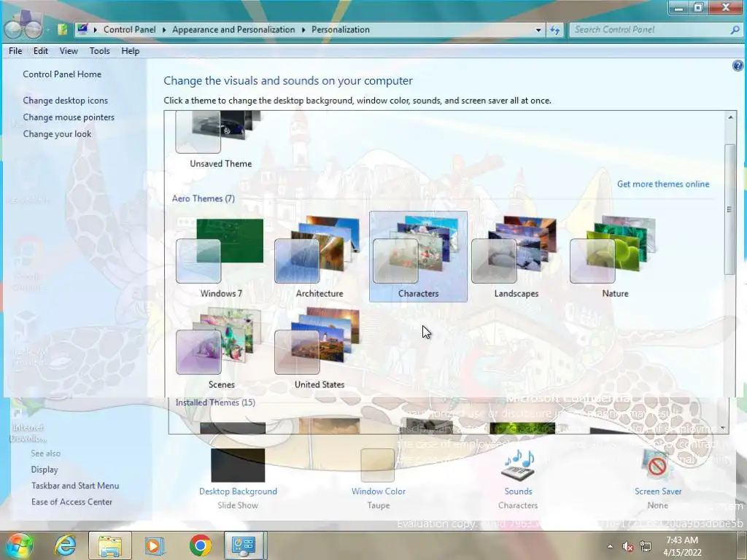The height and width of the screenshot is (560, 747).
Task: Open Display under See also
Action: tap(44, 470)
